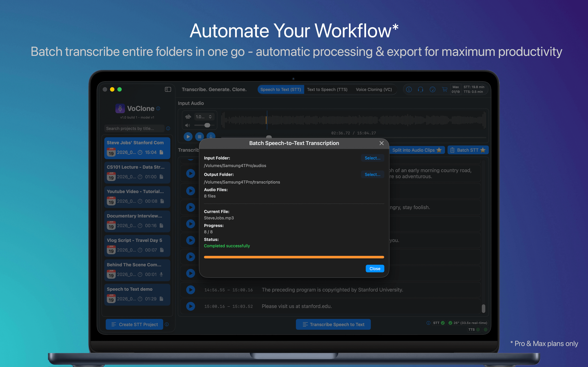The image size is (588, 367).
Task: Open the shopping cart icon
Action: pyautogui.click(x=444, y=89)
